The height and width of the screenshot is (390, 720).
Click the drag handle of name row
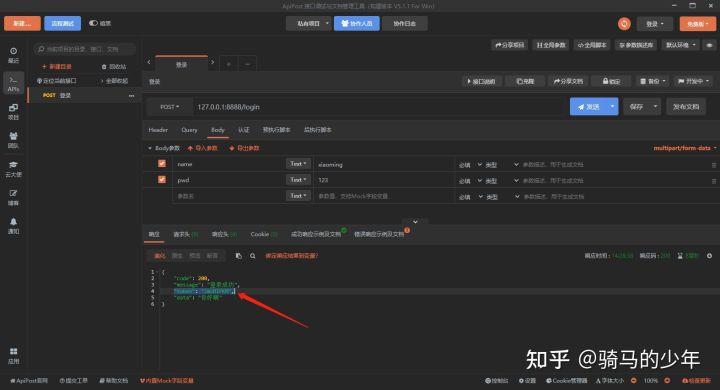[714, 164]
